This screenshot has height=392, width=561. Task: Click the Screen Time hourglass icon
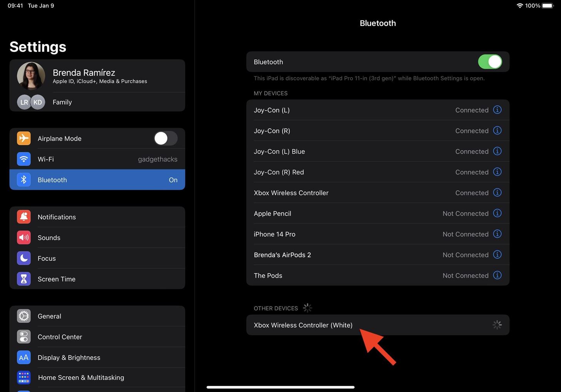pos(24,279)
